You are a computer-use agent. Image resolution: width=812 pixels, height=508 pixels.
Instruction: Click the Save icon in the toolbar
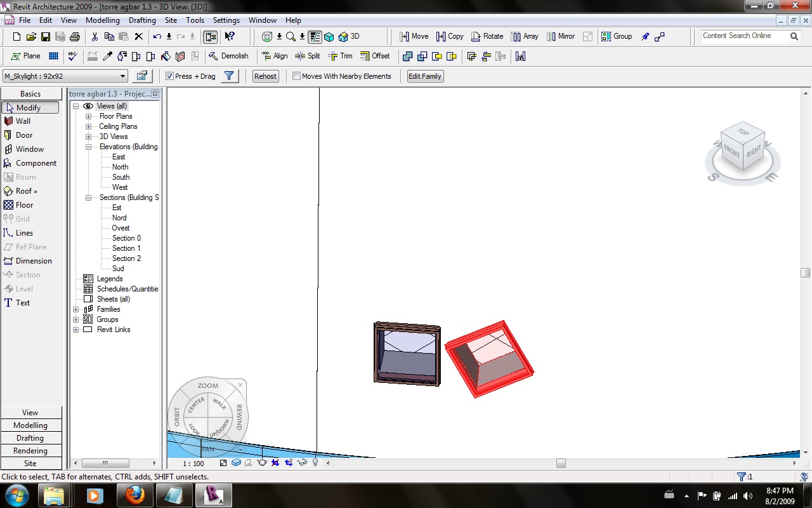(x=46, y=37)
